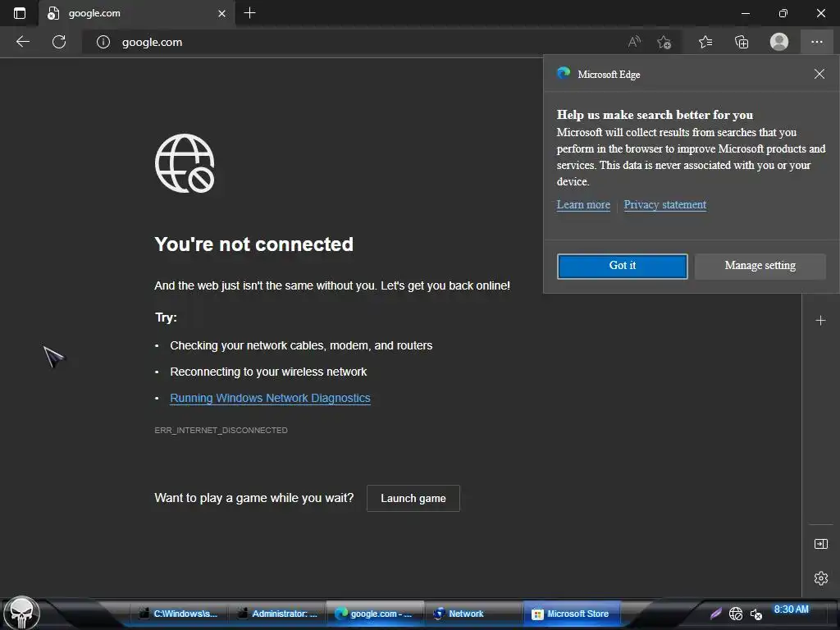Open the Collections icon
The width and height of the screenshot is (840, 630).
coord(742,42)
